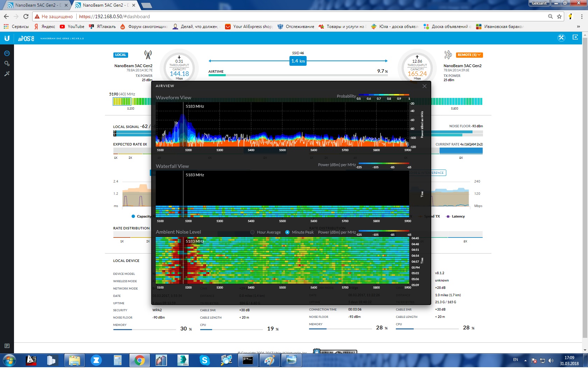
Task: Open YouTube bookmark in bookmarks bar
Action: 72,27
